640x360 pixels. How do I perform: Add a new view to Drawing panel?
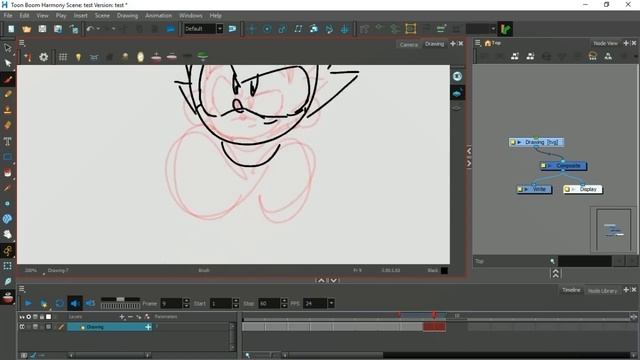(453, 43)
